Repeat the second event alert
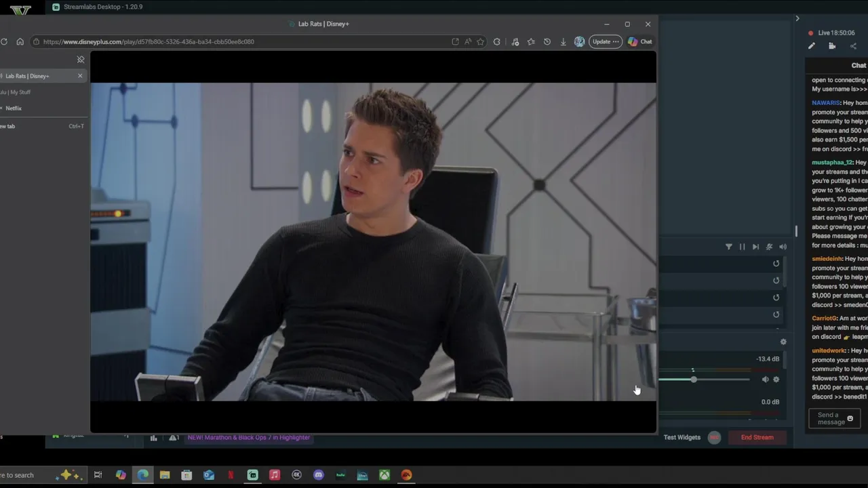The width and height of the screenshot is (868, 488). pyautogui.click(x=776, y=281)
